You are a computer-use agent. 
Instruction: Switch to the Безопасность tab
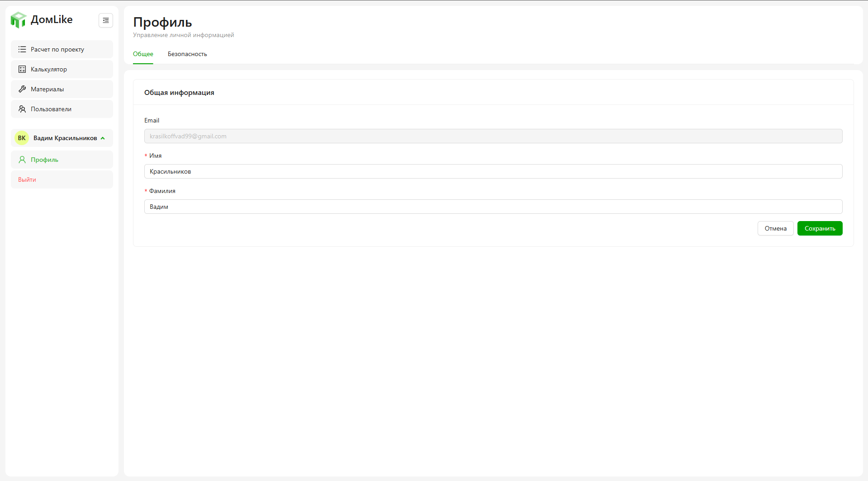coord(187,54)
